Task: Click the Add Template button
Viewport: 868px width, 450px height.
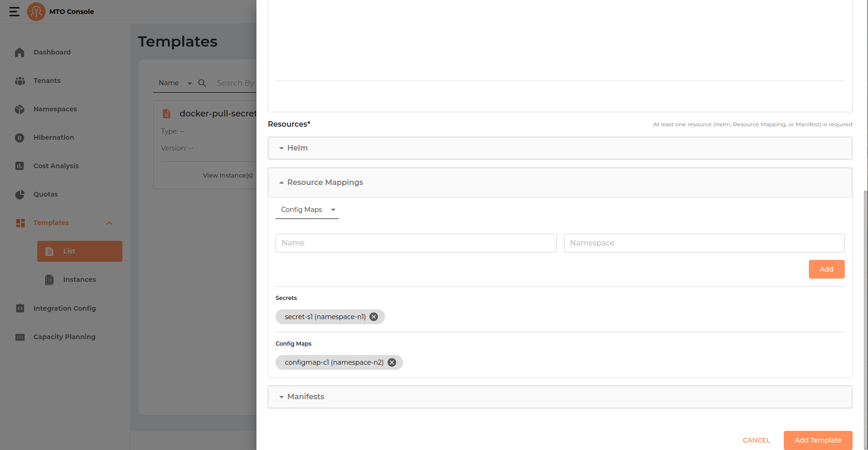Action: tap(817, 440)
